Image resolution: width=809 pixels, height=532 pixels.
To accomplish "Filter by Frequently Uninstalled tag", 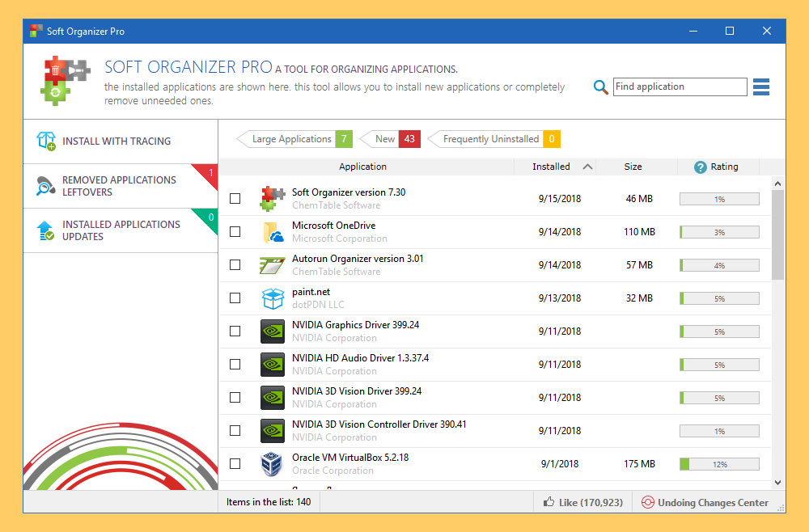I will tap(494, 139).
